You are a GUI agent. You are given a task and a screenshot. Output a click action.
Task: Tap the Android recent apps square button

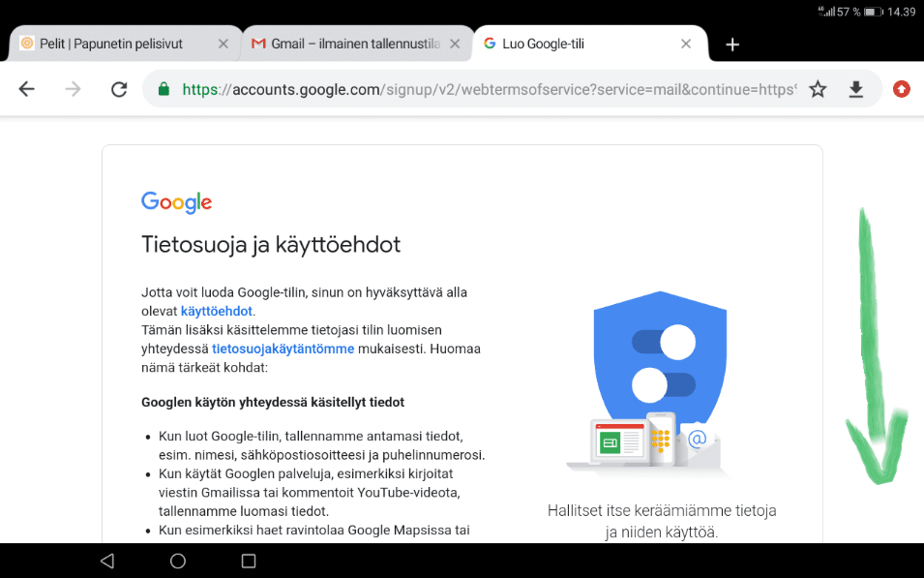click(249, 561)
